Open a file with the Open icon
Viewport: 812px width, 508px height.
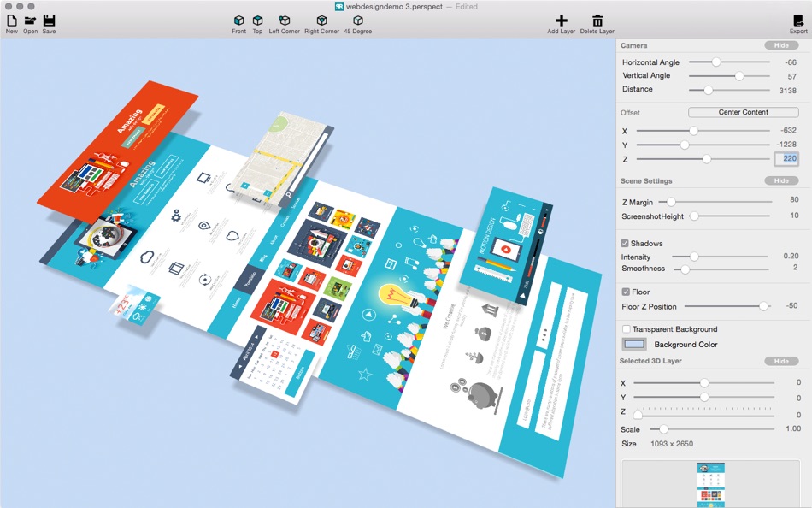pos(30,21)
